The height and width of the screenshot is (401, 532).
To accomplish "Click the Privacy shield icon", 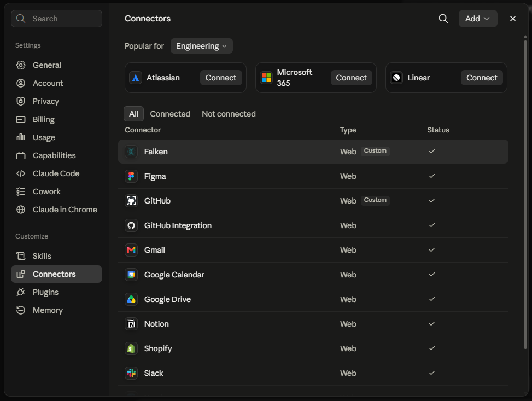I will tap(21, 101).
